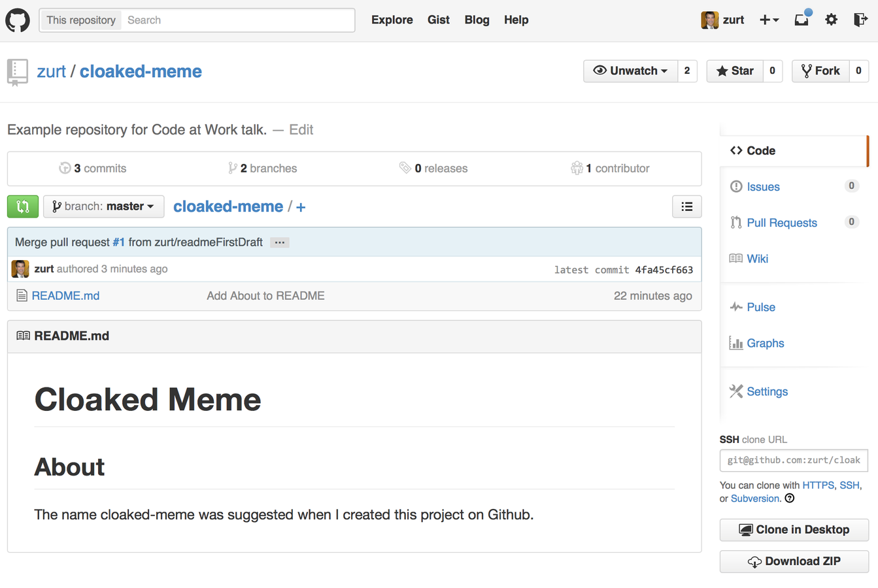Click the Pulse activity icon

(x=736, y=306)
